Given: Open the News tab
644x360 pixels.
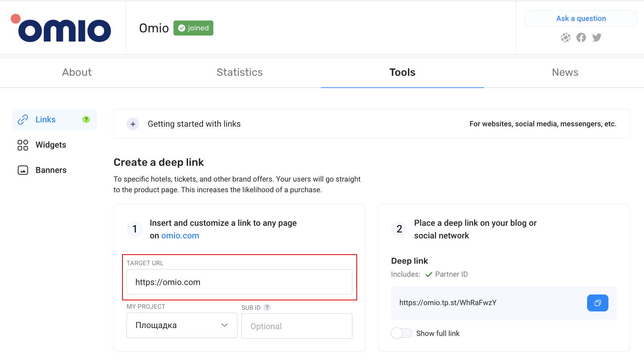Looking at the screenshot, I should pos(565,72).
